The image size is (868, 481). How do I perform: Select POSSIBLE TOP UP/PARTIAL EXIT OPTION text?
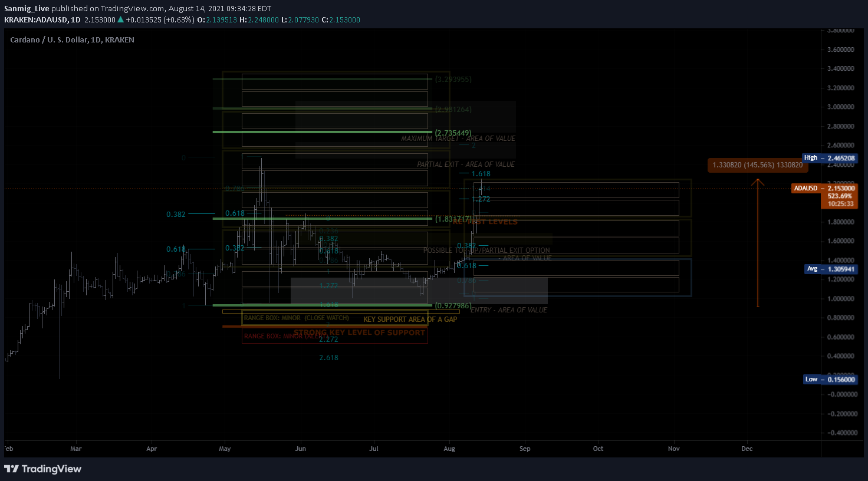486,251
